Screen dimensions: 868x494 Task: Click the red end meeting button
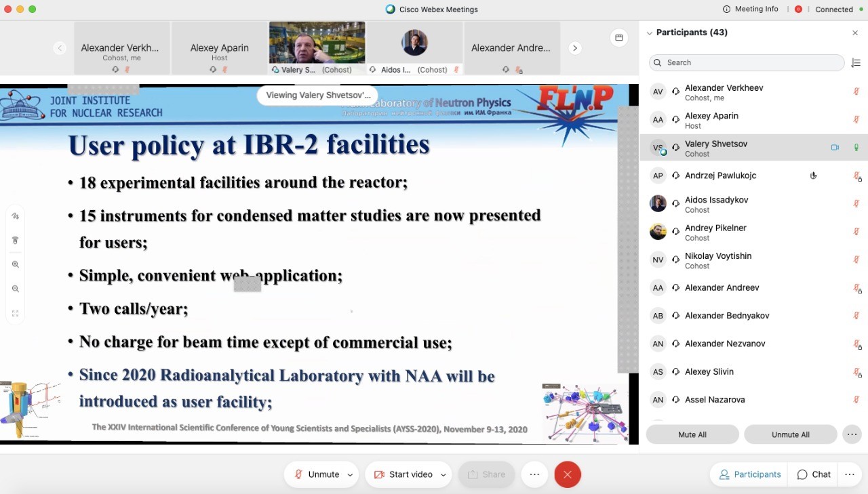pyautogui.click(x=568, y=474)
